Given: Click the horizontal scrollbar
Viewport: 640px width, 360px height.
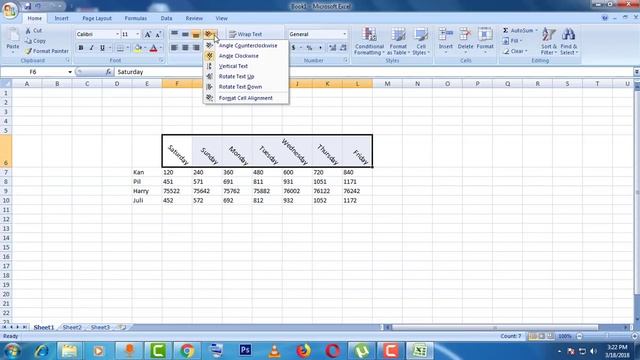Looking at the screenshot, I should (x=495, y=327).
